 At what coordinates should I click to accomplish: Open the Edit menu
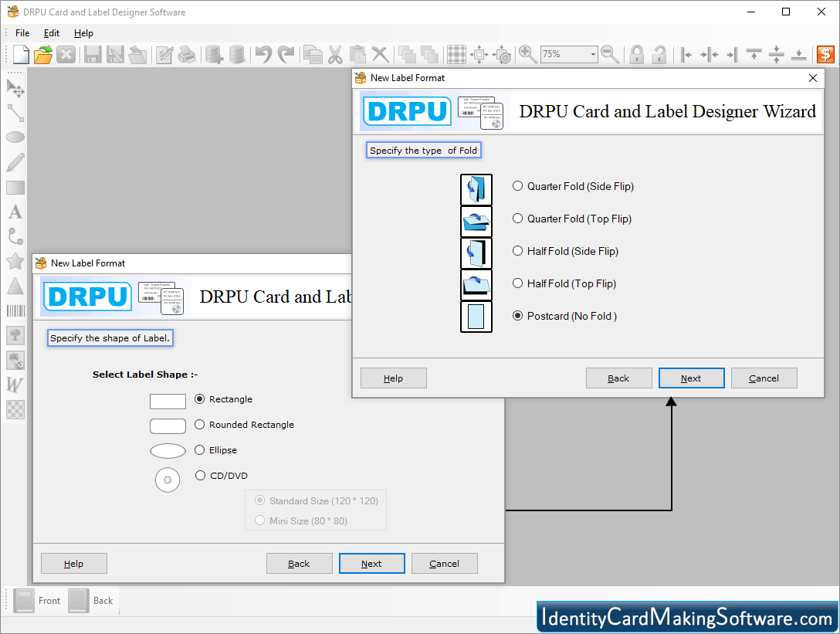[52, 33]
